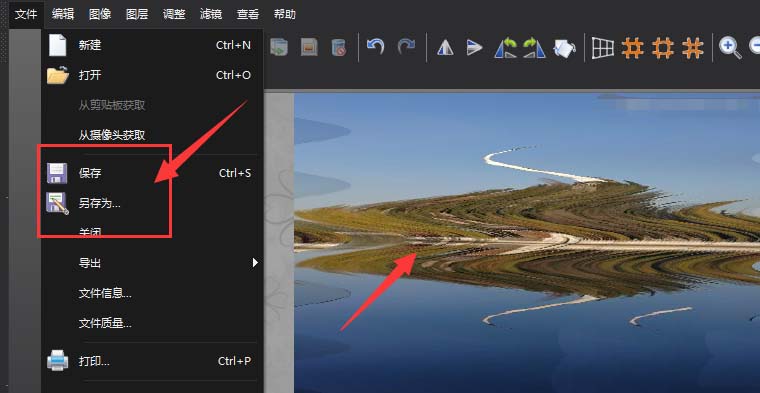
Task: Click the distorted landscape image on the canvas
Action: point(527,243)
